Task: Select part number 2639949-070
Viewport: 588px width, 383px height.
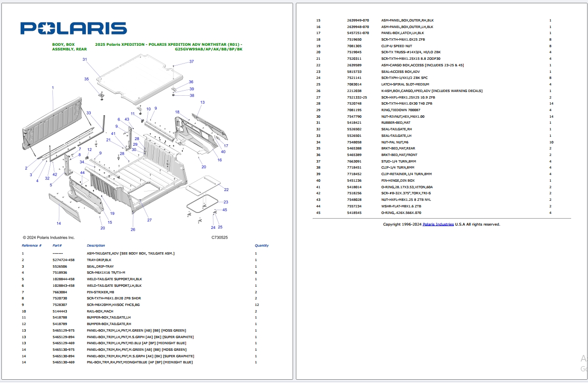Action: (358, 21)
